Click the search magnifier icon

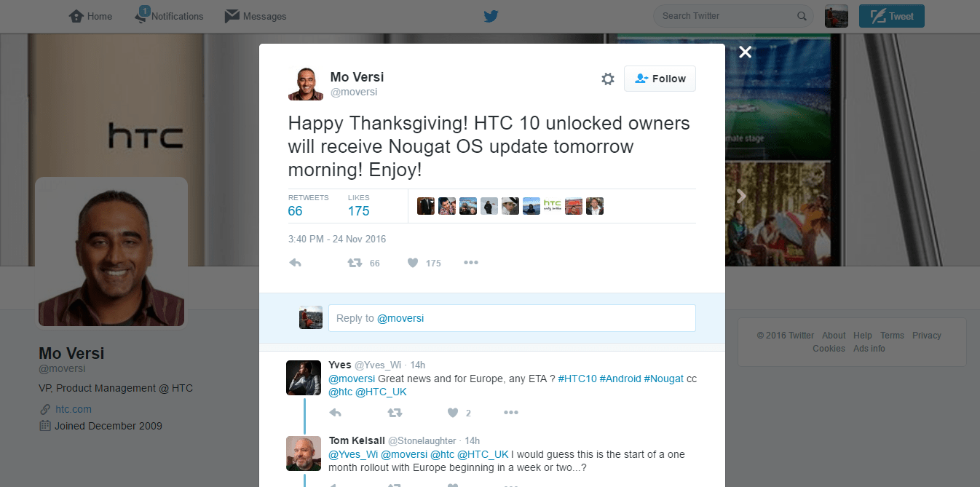pos(802,16)
